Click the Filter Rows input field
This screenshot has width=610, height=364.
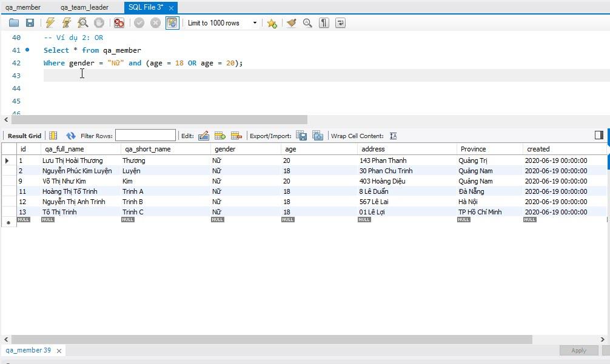(146, 136)
